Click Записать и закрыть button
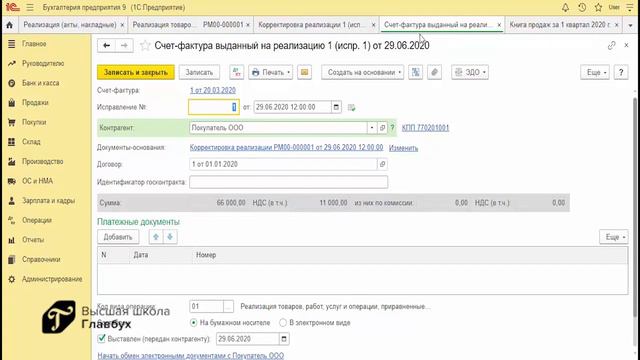This screenshot has width=640, height=360. [x=136, y=72]
